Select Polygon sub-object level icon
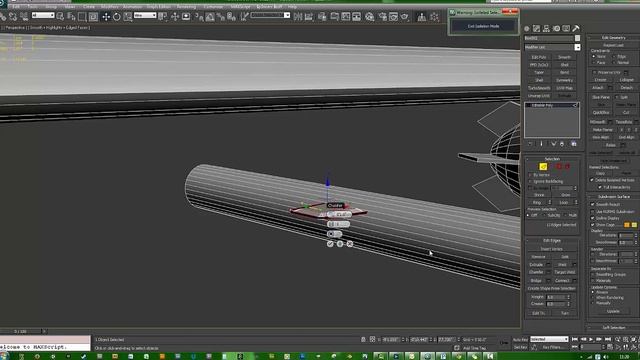This screenshot has width=640, height=360. (x=559, y=166)
